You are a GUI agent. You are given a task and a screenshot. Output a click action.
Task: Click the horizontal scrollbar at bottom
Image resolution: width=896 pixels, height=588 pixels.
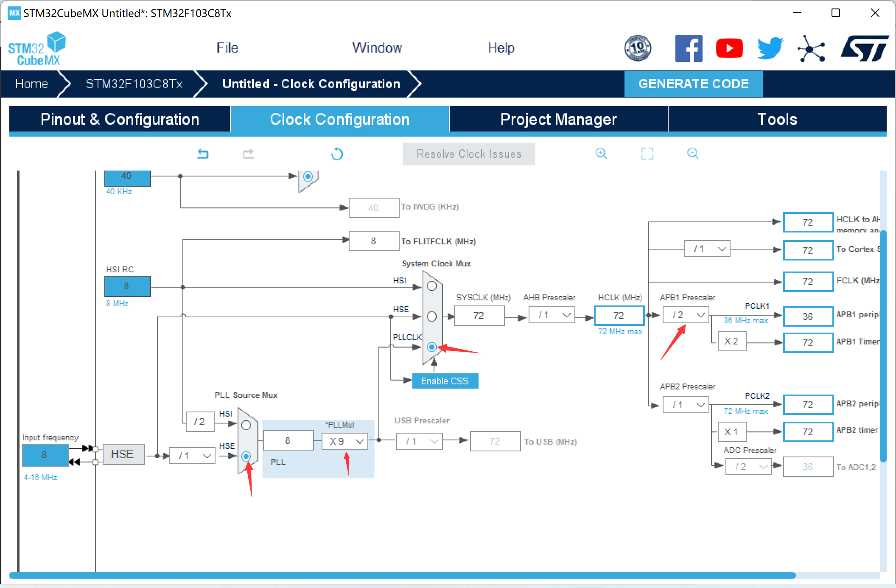[402, 575]
